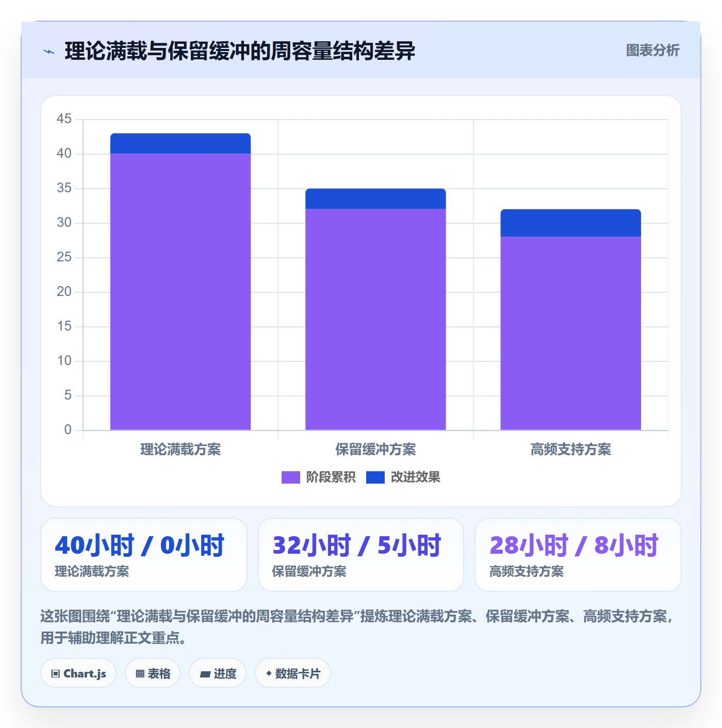Select the 数据卡片 tag chip
Screen dimensions: 722x728
[x=293, y=673]
